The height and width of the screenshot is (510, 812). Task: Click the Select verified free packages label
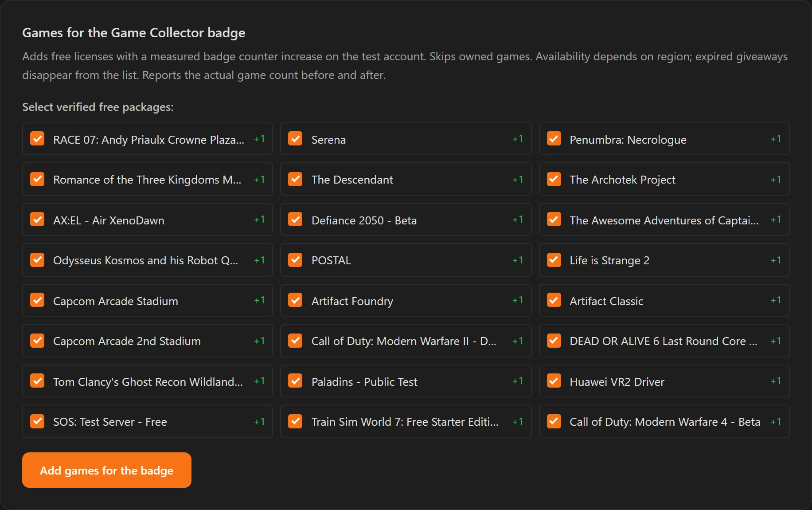(x=98, y=107)
